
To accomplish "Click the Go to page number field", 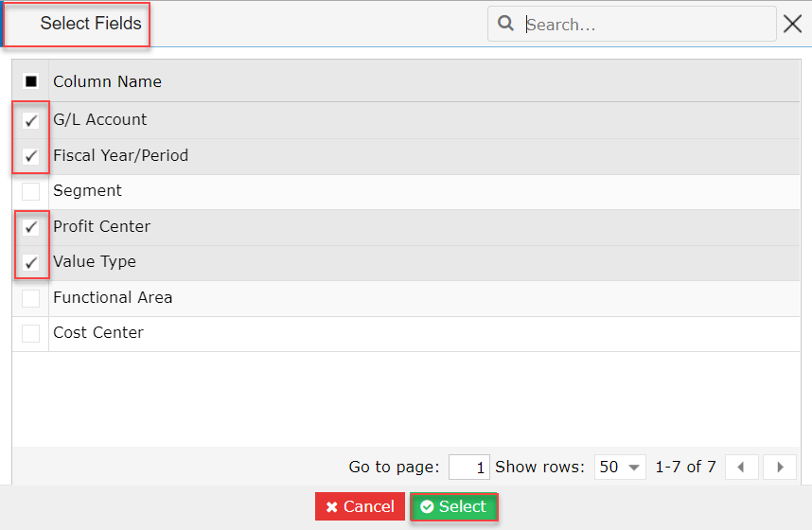I will [x=468, y=467].
